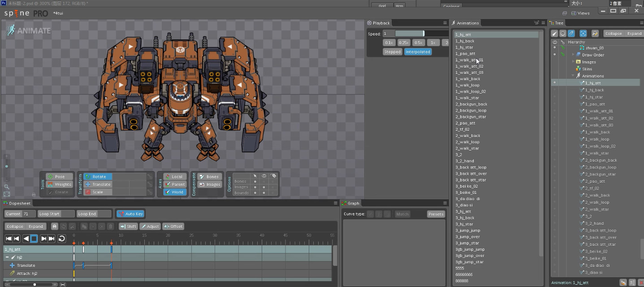Toggle visibility dot for Draw Order
The width and height of the screenshot is (644, 287).
pos(554,55)
